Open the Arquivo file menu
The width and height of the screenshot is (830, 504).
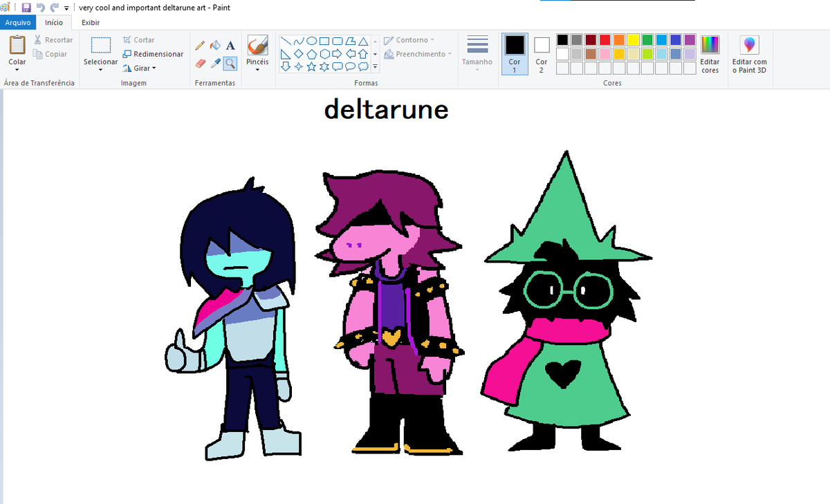tap(18, 23)
